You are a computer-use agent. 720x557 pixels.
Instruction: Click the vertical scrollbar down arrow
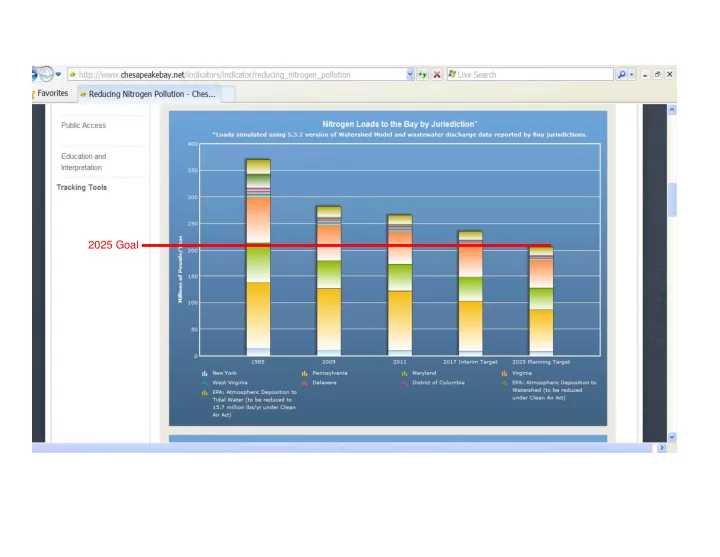tap(672, 437)
